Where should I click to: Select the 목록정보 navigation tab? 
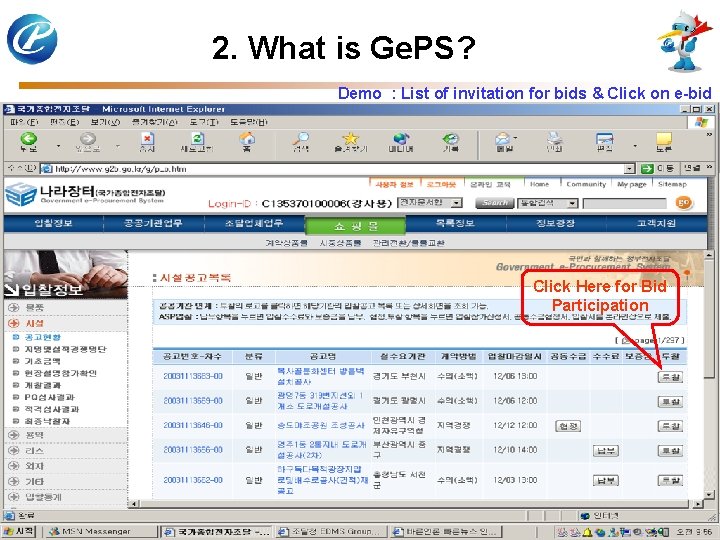[x=455, y=224]
